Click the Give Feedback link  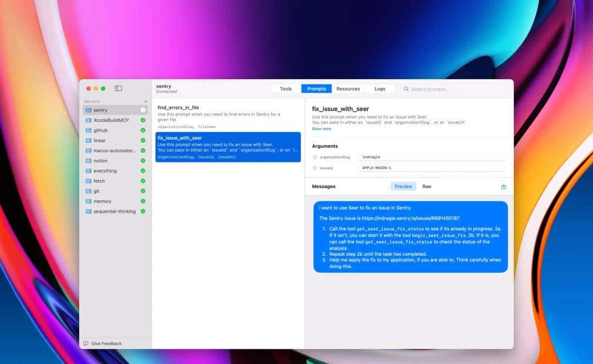(107, 344)
